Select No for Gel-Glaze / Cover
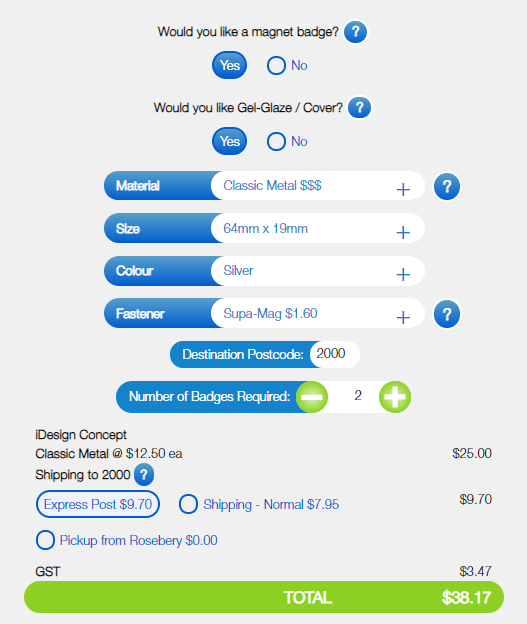The width and height of the screenshot is (527, 624). click(x=287, y=141)
